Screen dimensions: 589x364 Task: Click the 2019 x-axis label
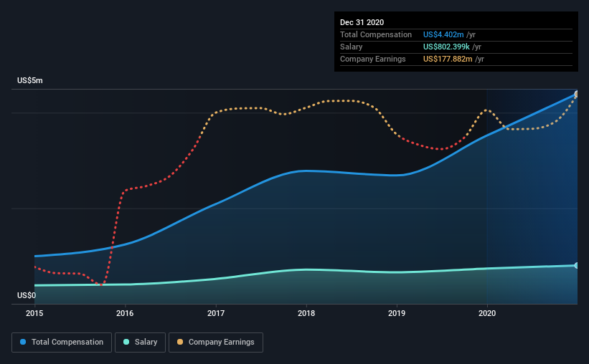point(397,313)
